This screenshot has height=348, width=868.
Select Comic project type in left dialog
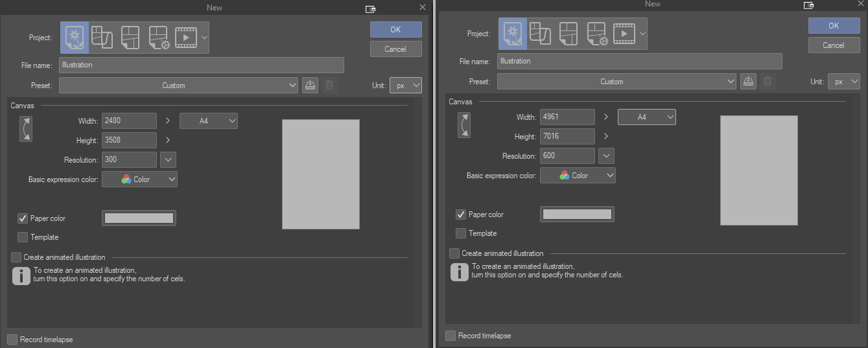point(130,38)
